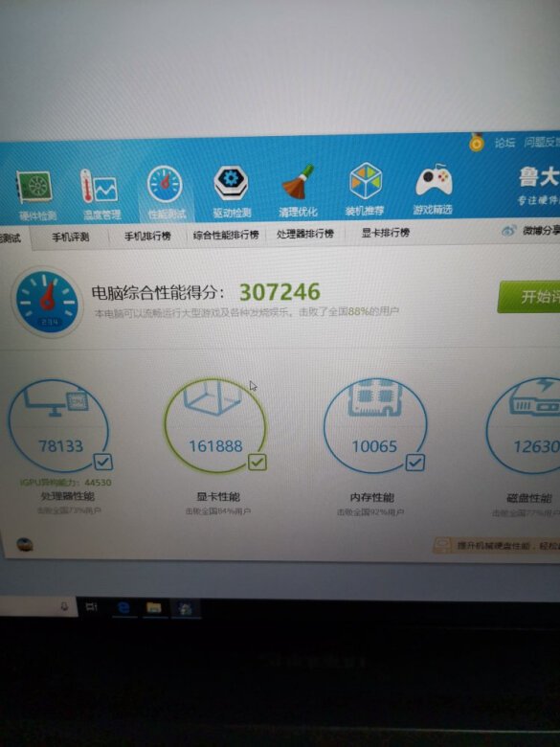
Task: Open 装机推荐 cube icon
Action: coord(366,181)
